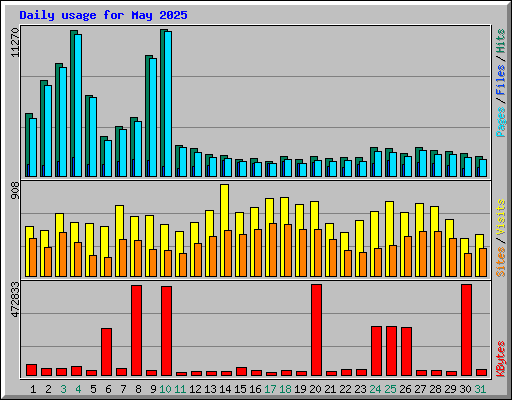Click the yellow Visits legend label
Image resolution: width=512 pixels, height=400 pixels.
[501, 218]
